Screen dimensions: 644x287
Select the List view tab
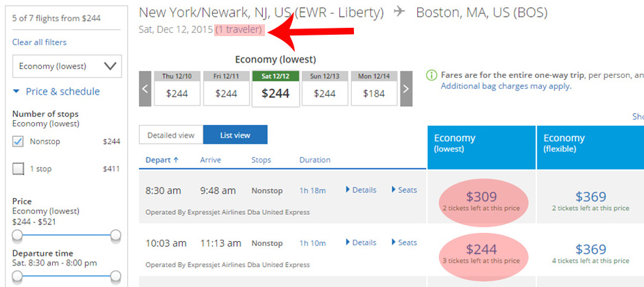pyautogui.click(x=235, y=135)
